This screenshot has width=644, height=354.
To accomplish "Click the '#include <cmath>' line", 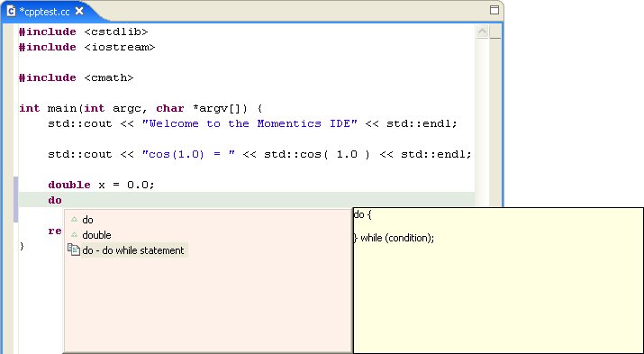I will pyautogui.click(x=77, y=77).
